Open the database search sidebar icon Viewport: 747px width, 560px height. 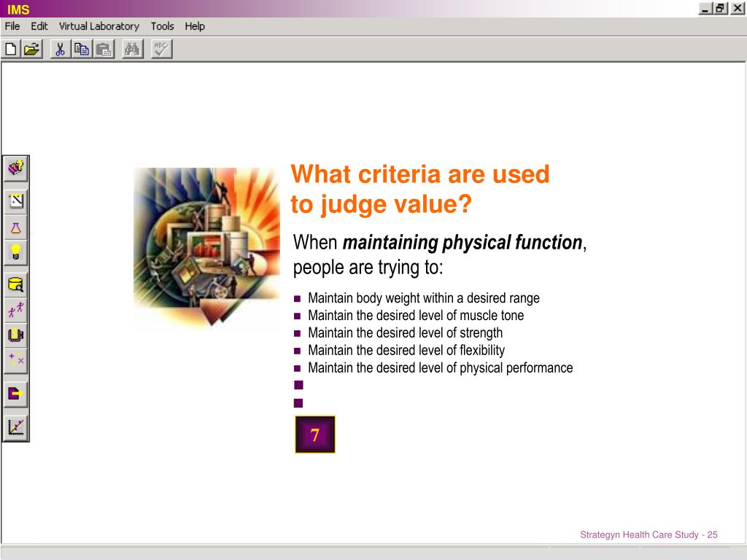(15, 285)
